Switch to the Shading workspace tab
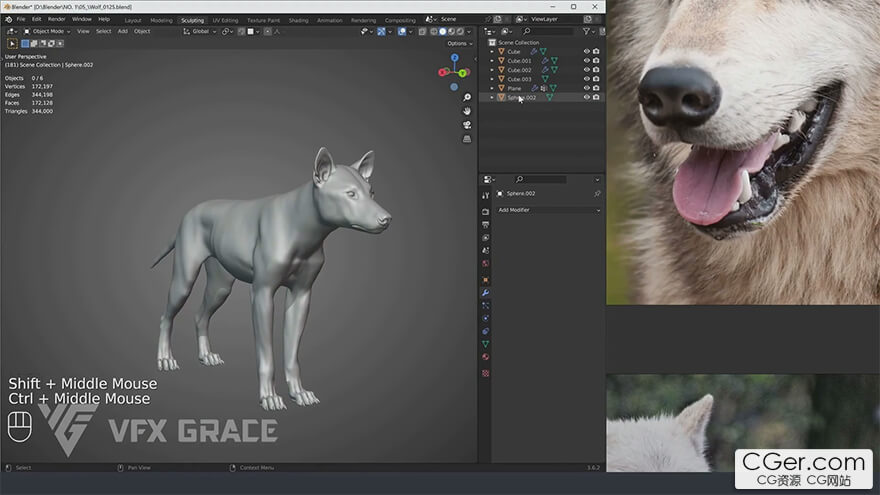Screen dimensions: 880x495 299,20
